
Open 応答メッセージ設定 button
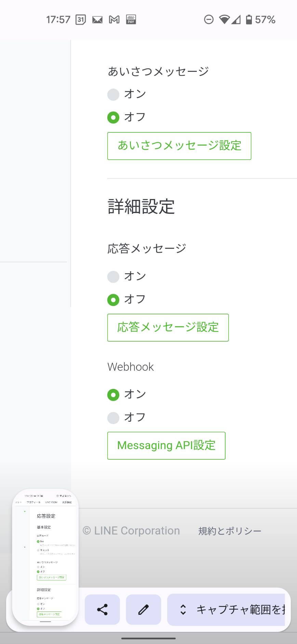tap(168, 328)
